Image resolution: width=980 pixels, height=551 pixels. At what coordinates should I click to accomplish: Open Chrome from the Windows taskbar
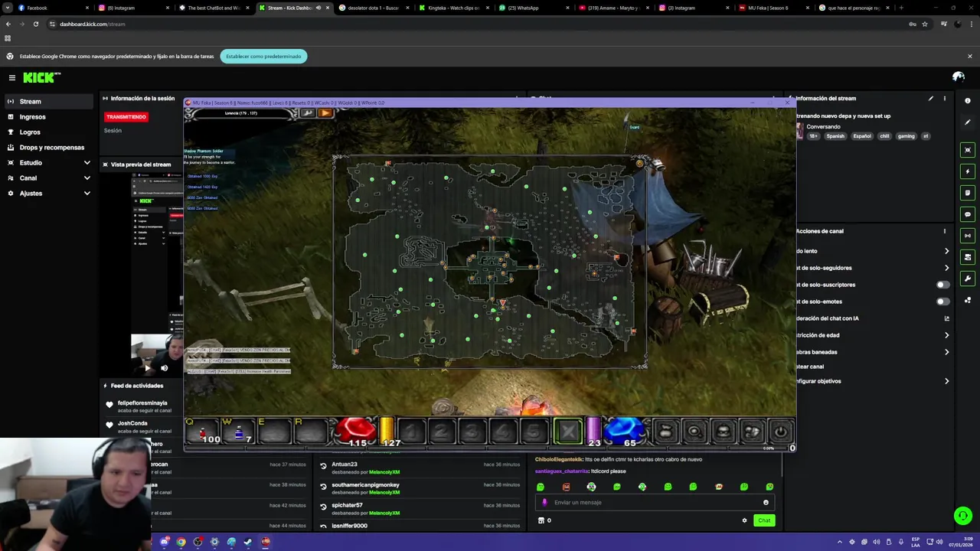(181, 542)
